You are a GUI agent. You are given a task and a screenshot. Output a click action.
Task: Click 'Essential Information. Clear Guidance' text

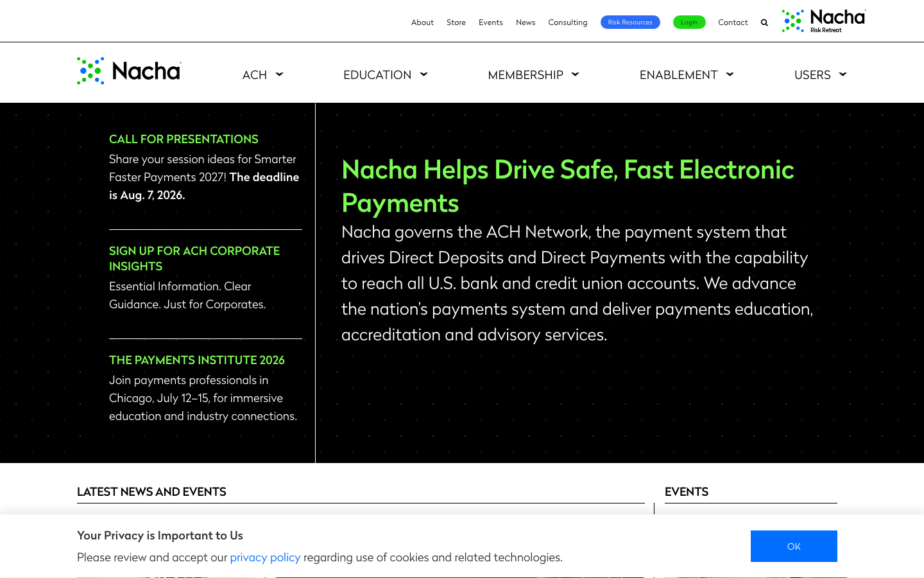(187, 295)
